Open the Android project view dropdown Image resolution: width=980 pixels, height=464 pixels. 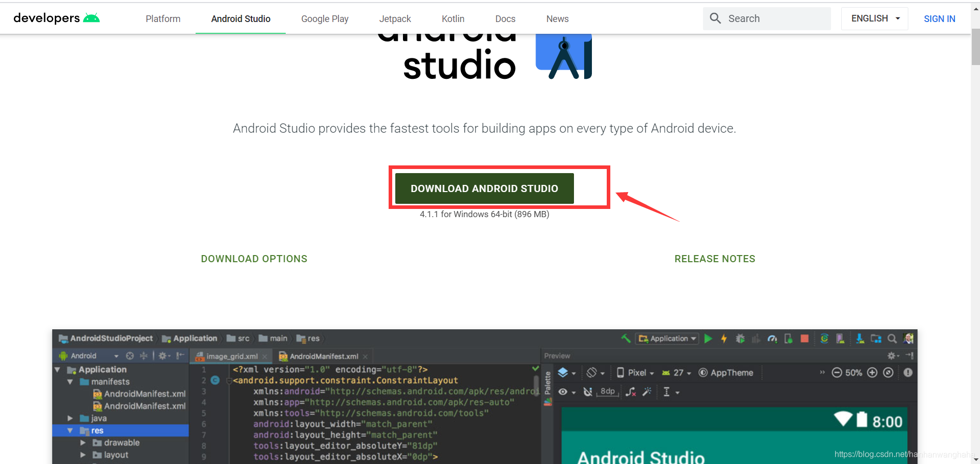(89, 355)
